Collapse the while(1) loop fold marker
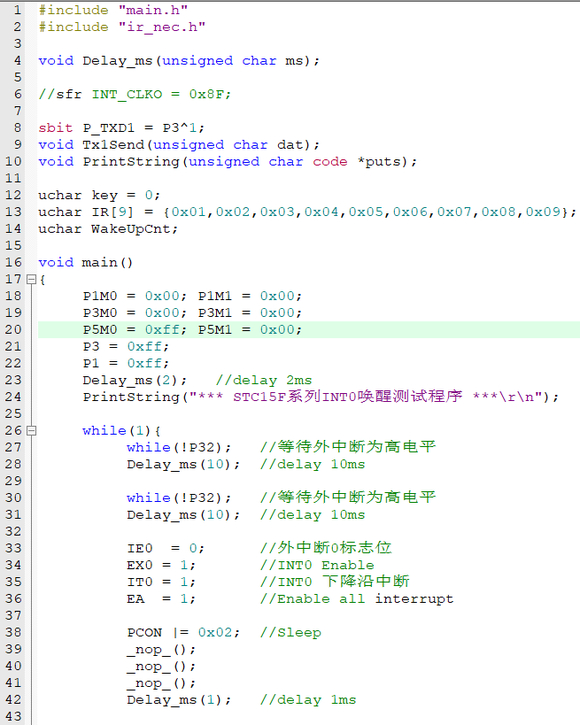The width and height of the screenshot is (580, 725). click(31, 430)
